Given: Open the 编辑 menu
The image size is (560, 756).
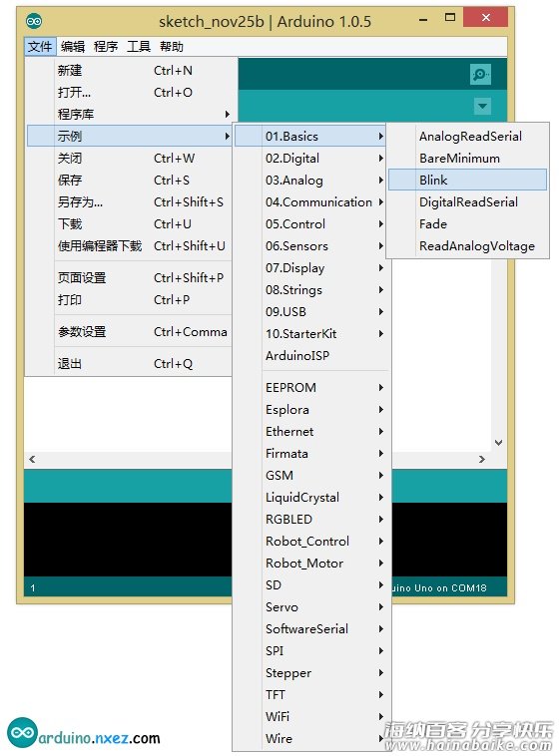Looking at the screenshot, I should click(x=73, y=47).
